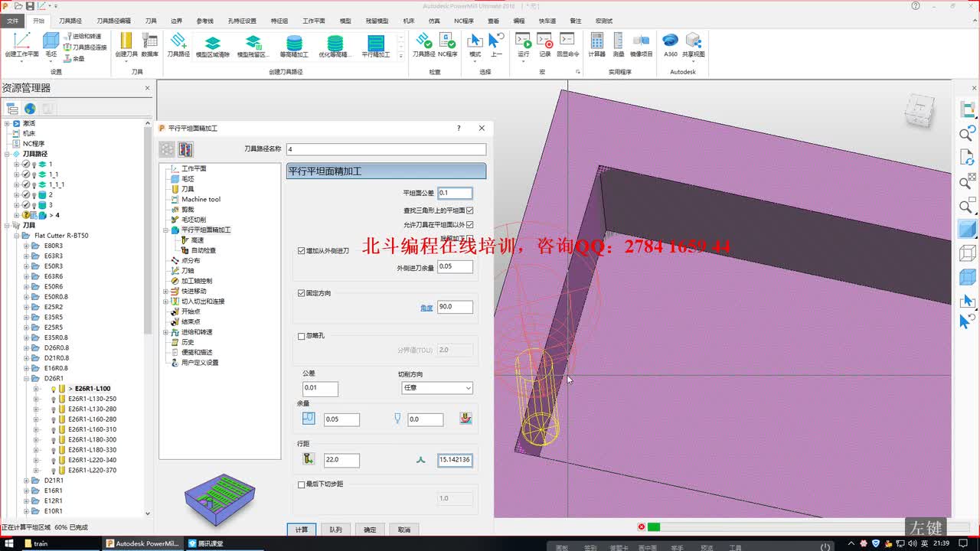Expand 切入切出和连接 in dialog tree

pyautogui.click(x=165, y=302)
